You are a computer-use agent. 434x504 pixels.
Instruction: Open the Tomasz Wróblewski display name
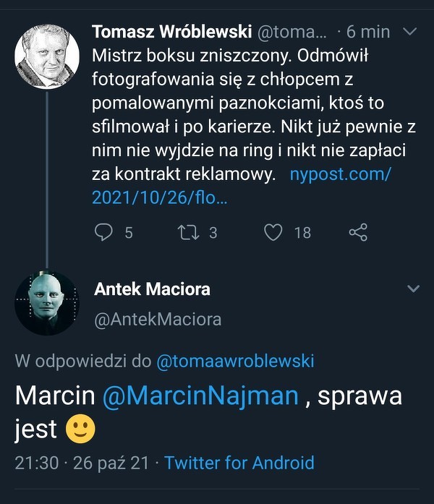pos(171,32)
